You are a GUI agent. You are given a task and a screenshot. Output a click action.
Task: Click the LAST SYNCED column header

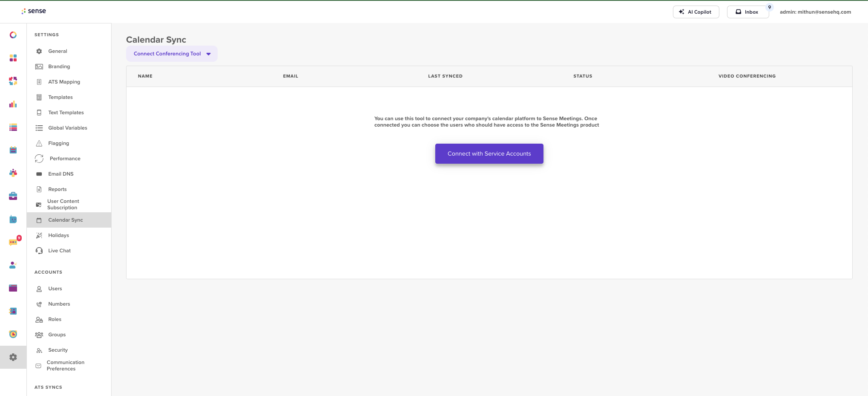pos(445,76)
